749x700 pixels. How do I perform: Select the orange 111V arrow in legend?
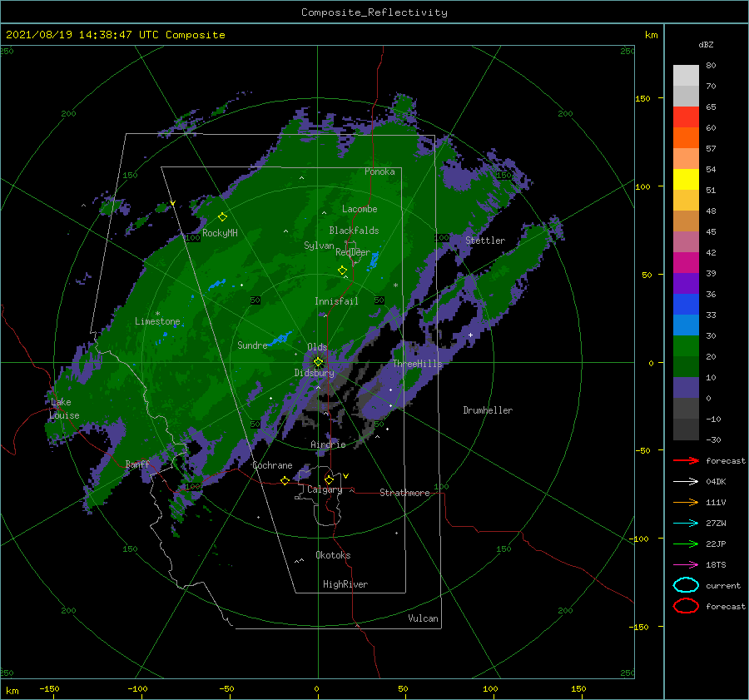(x=686, y=502)
